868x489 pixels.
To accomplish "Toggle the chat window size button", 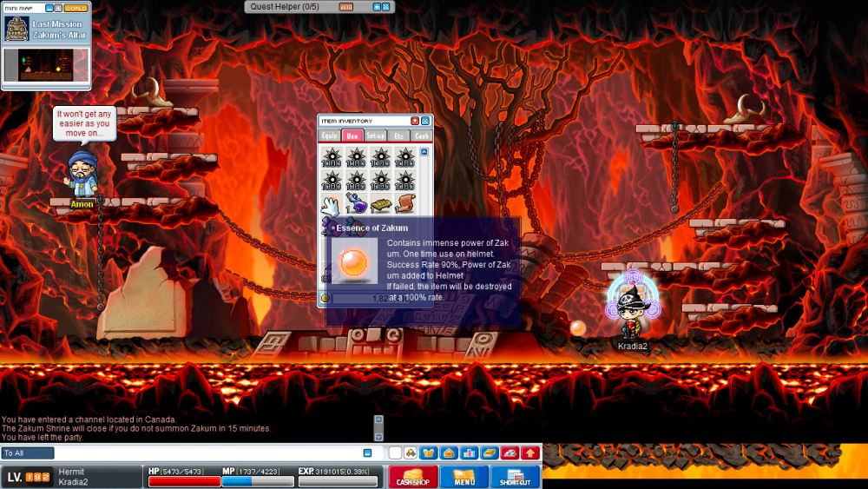I will tap(367, 453).
